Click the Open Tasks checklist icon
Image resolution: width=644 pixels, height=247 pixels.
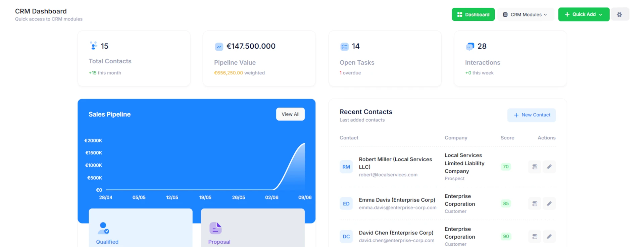(344, 47)
